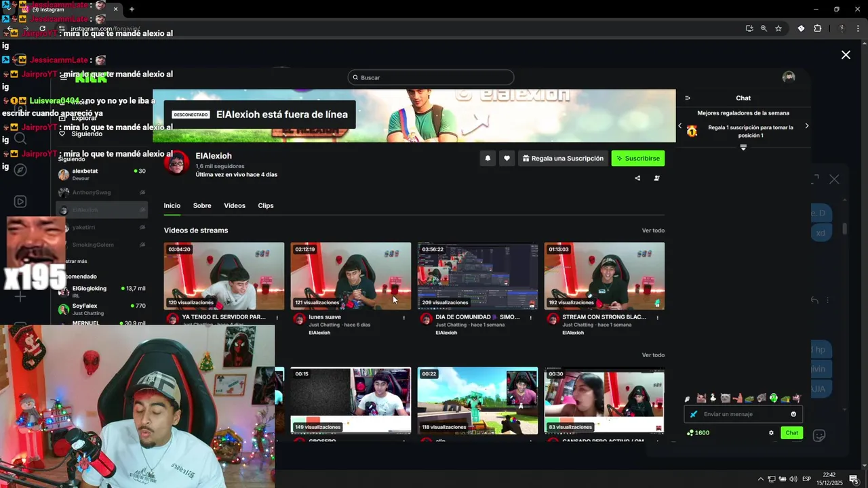This screenshot has height=488, width=868.
Task: Switch to the Videos tab
Action: (x=235, y=205)
